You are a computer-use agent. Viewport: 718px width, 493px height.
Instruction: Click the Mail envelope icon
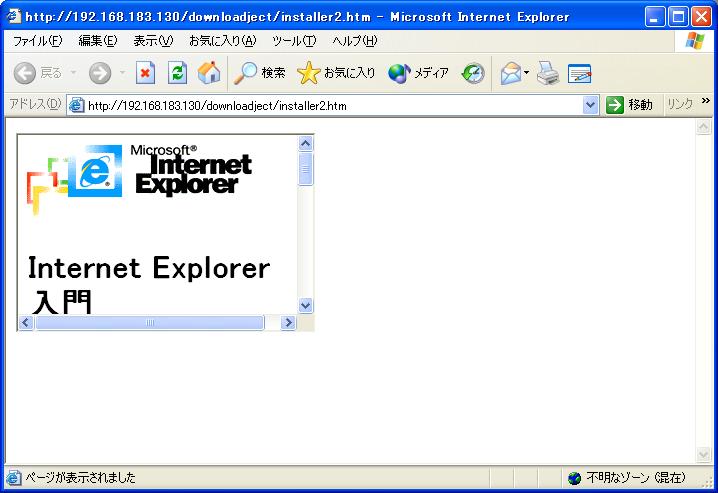(511, 73)
